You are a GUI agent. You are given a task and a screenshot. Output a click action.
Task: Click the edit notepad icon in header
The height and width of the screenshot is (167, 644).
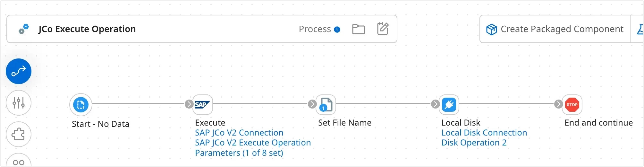(x=383, y=29)
